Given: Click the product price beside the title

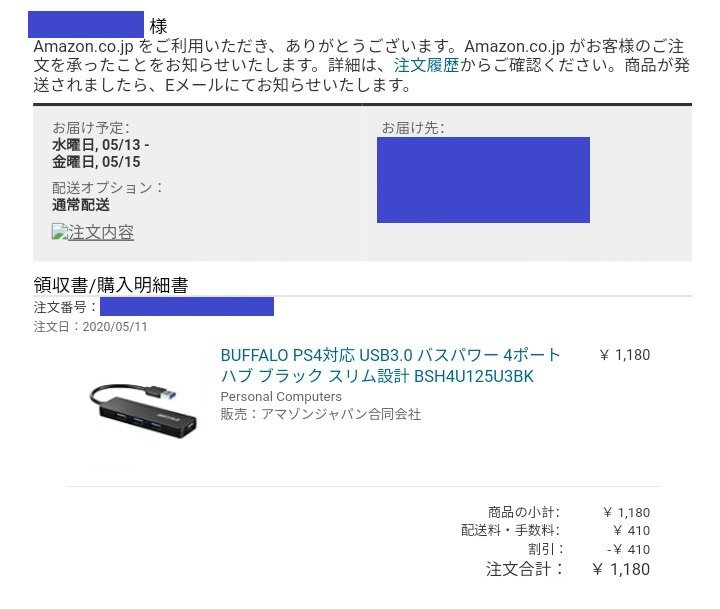Looking at the screenshot, I should click(x=625, y=355).
